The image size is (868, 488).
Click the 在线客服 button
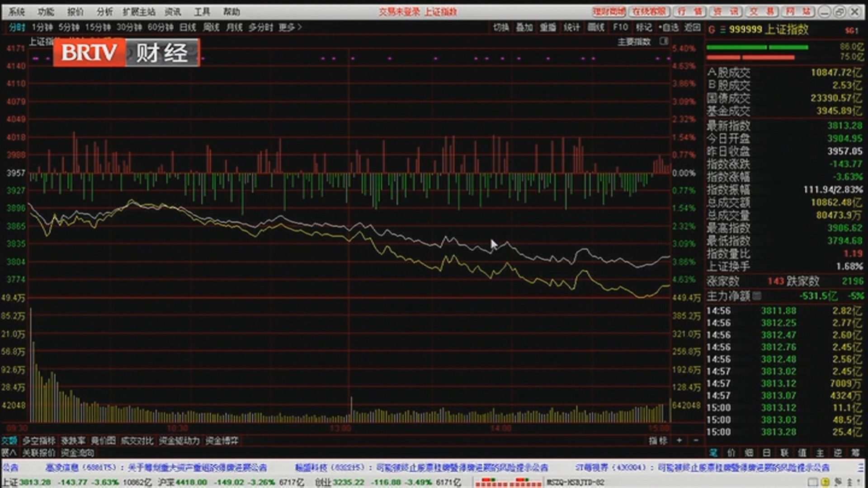click(649, 12)
